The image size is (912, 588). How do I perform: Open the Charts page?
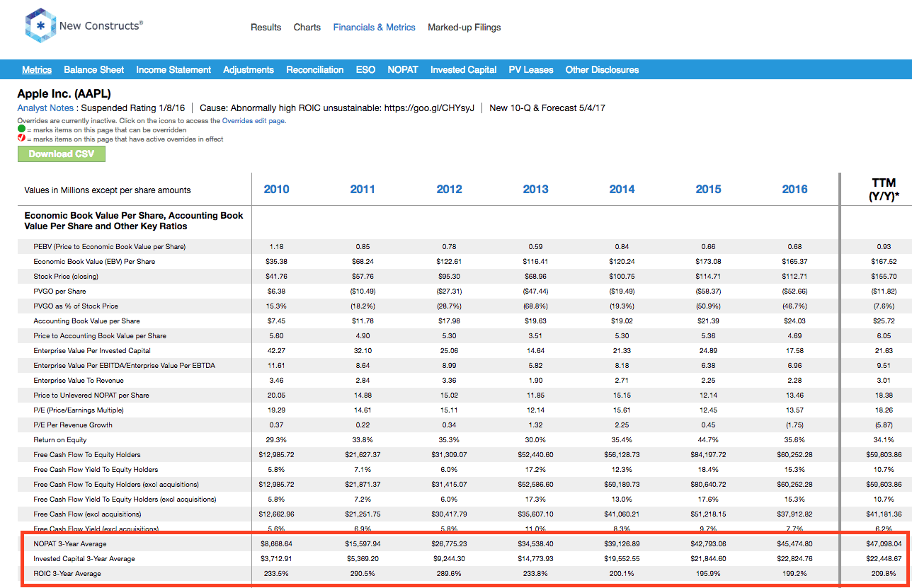307,27
